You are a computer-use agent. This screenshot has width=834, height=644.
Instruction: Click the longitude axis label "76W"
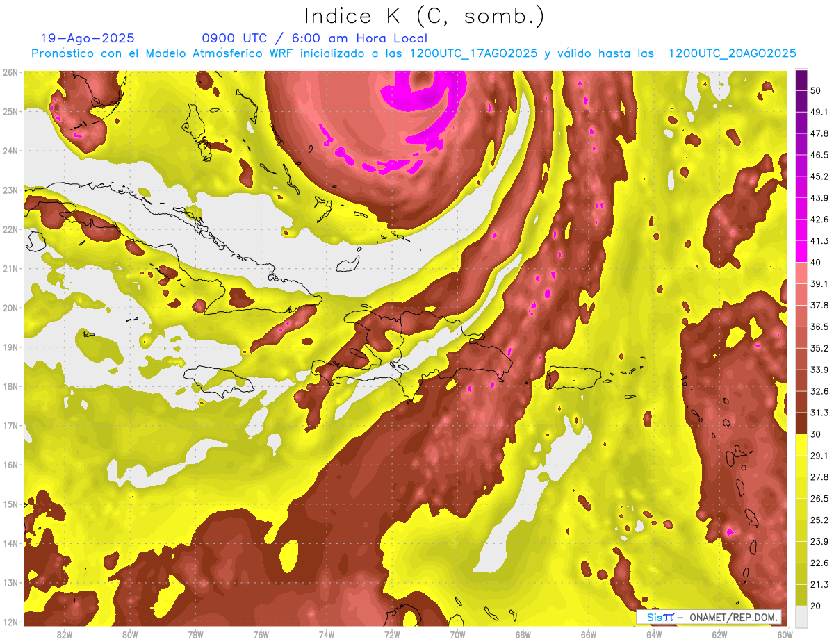261,635
